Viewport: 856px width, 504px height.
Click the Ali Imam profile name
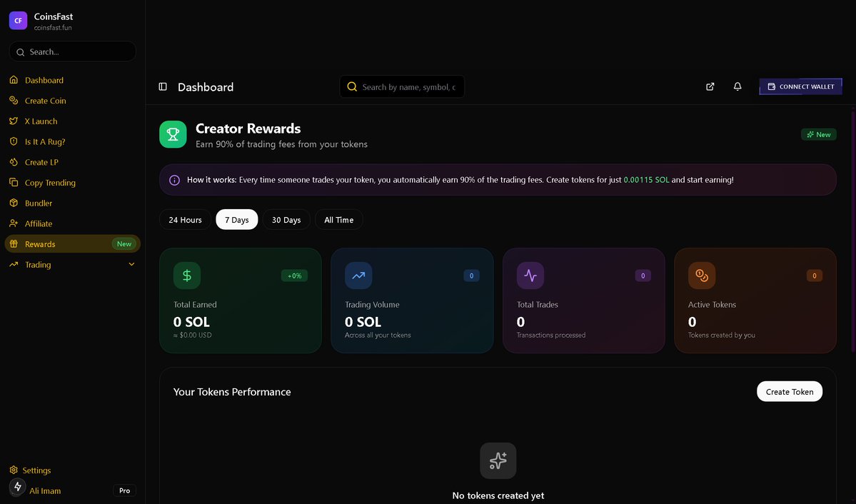coord(45,491)
